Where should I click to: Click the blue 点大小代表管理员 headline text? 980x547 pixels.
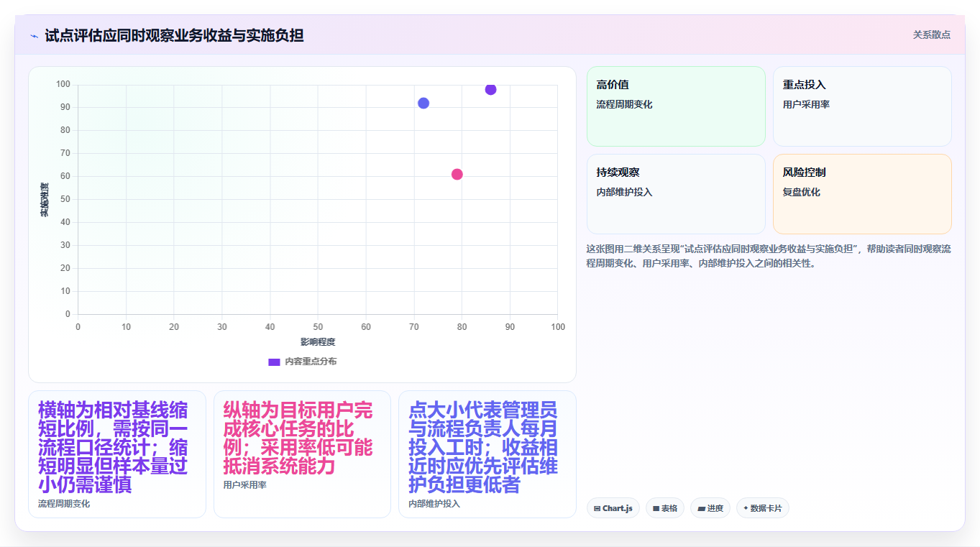click(483, 447)
